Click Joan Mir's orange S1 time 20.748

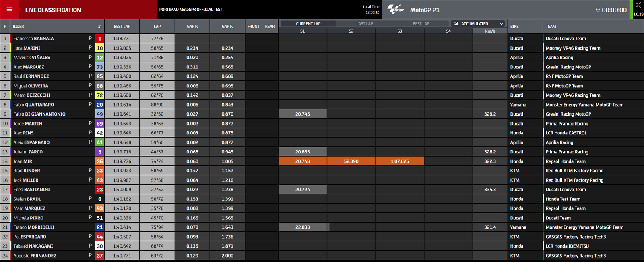pyautogui.click(x=303, y=161)
